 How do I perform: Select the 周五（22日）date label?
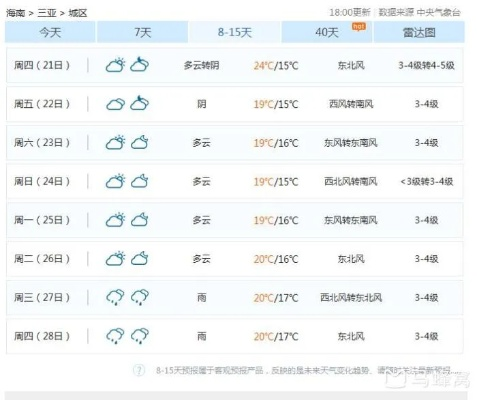coord(42,104)
